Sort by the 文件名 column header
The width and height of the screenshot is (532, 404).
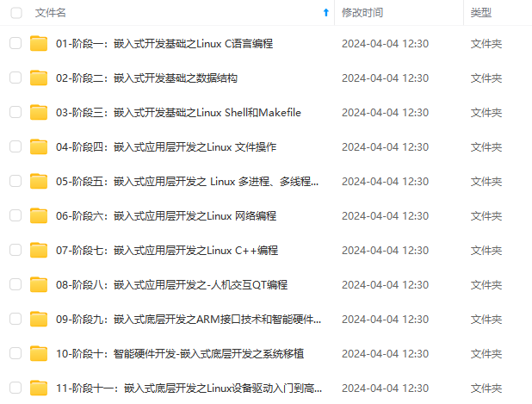click(x=51, y=13)
